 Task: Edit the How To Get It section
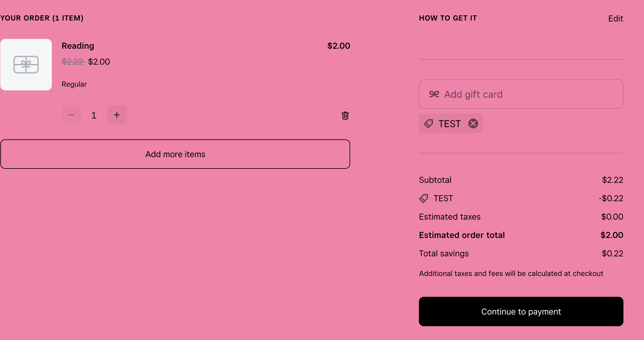pos(615,19)
